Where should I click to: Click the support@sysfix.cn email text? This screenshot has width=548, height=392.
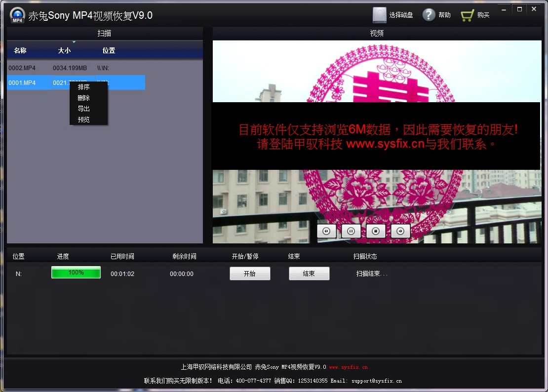376,381
